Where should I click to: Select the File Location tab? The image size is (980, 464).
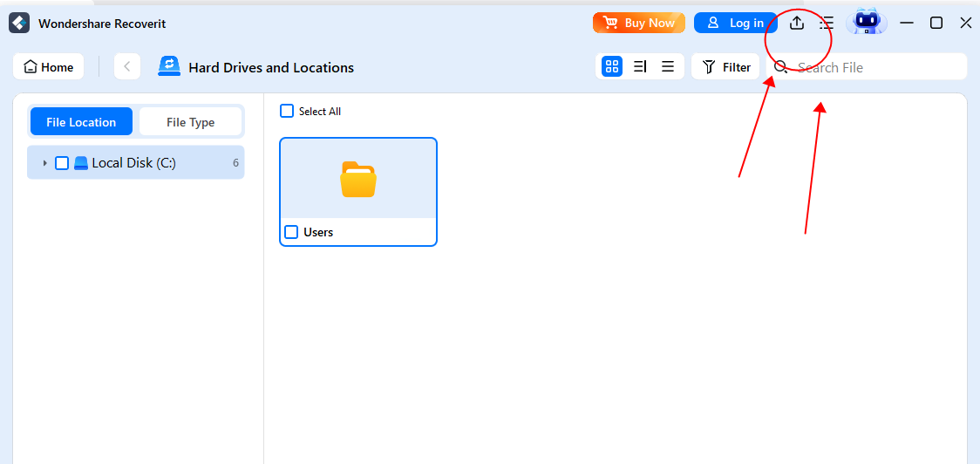(81, 122)
